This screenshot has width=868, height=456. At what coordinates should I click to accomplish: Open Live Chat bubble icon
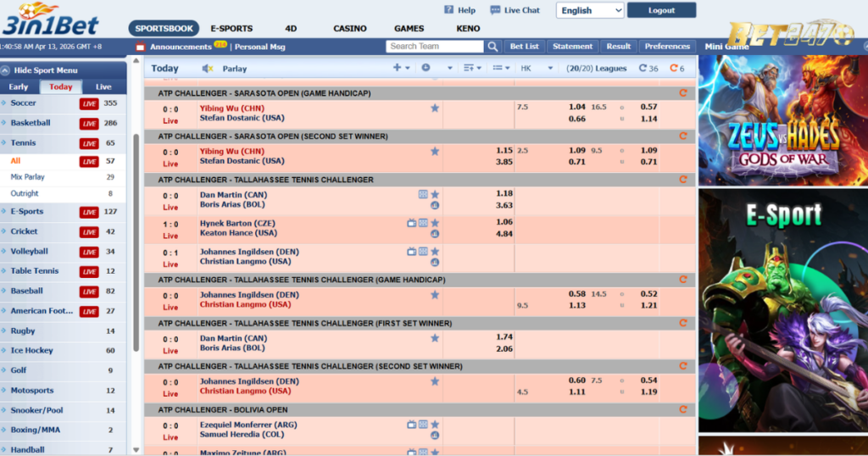495,10
